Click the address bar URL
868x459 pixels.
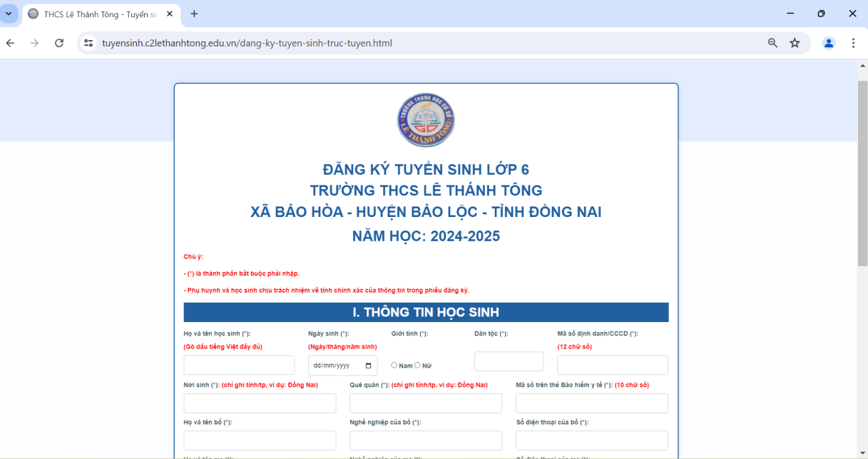pyautogui.click(x=247, y=43)
